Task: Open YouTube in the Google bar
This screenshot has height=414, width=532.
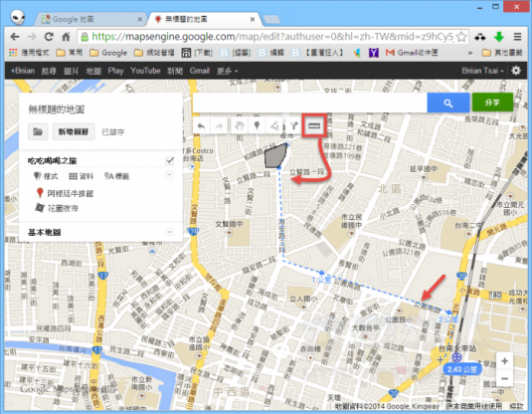Action: click(145, 71)
